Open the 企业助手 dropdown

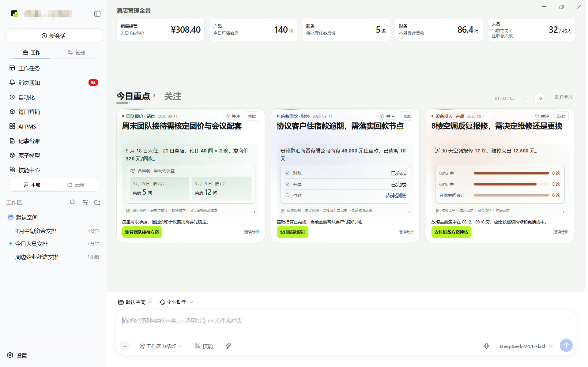tap(176, 302)
